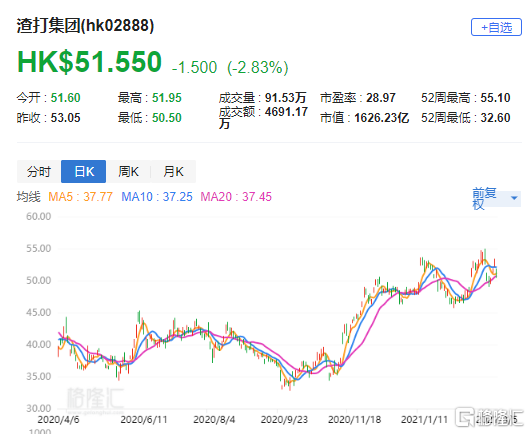Switch to the 分时 intraday tab

[x=39, y=171]
